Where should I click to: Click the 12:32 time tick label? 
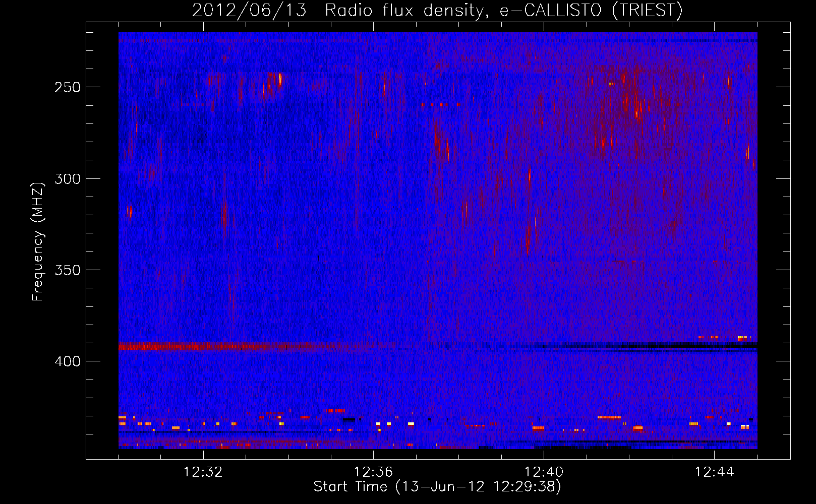click(x=203, y=472)
